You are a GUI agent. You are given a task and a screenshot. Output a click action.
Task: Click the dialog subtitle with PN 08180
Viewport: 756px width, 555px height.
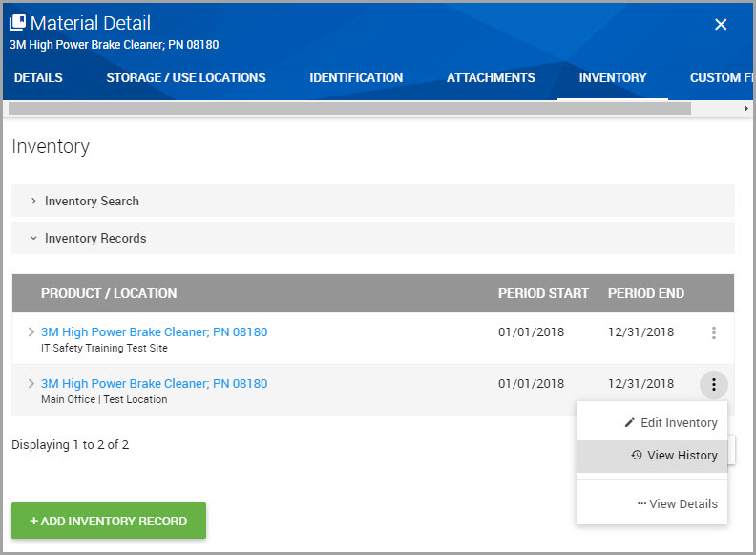pos(115,45)
